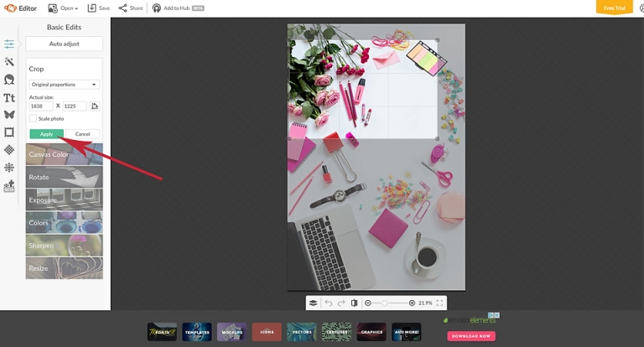The height and width of the screenshot is (347, 644).
Task: Open the Sharpen section
Action: point(65,246)
